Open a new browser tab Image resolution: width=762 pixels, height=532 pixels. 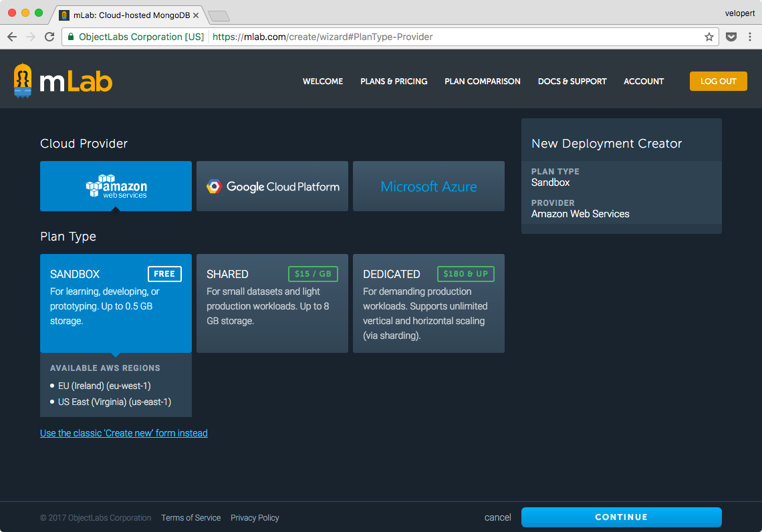pyautogui.click(x=219, y=16)
